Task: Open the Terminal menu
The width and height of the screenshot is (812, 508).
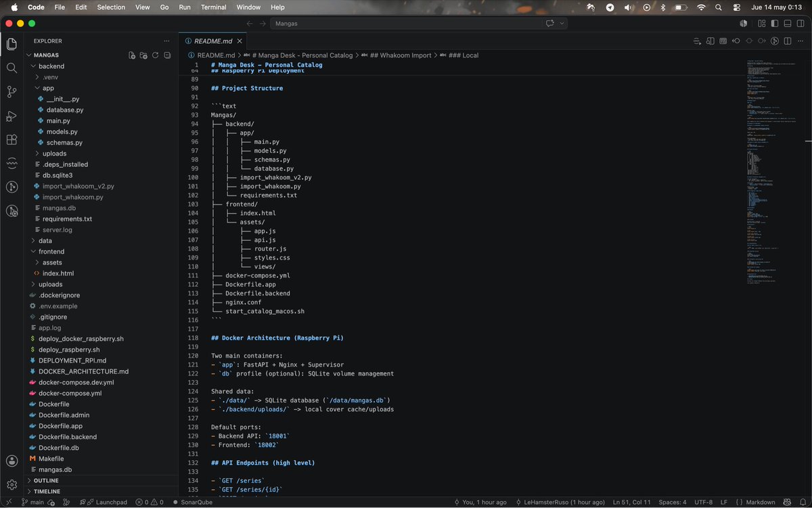Action: click(x=213, y=7)
